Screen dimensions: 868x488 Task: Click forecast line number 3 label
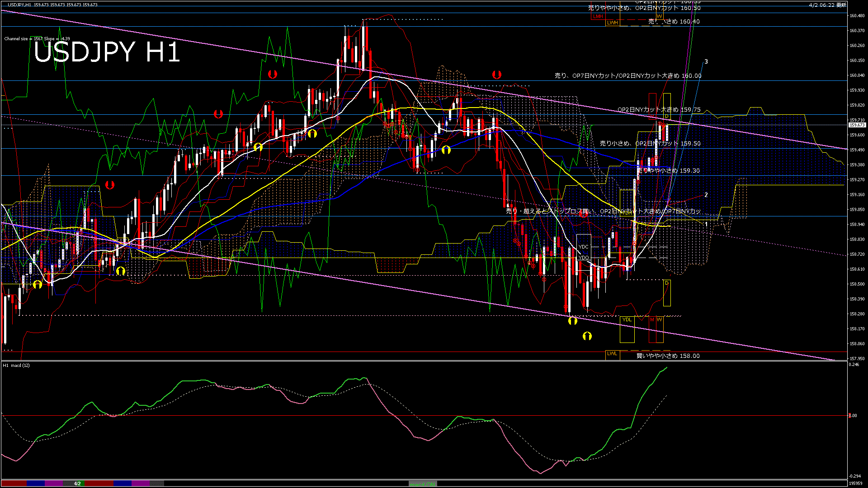pyautogui.click(x=706, y=62)
